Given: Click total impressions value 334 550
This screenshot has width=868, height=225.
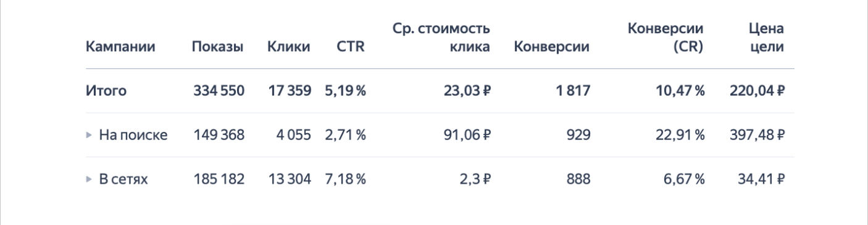Looking at the screenshot, I should (x=218, y=91).
